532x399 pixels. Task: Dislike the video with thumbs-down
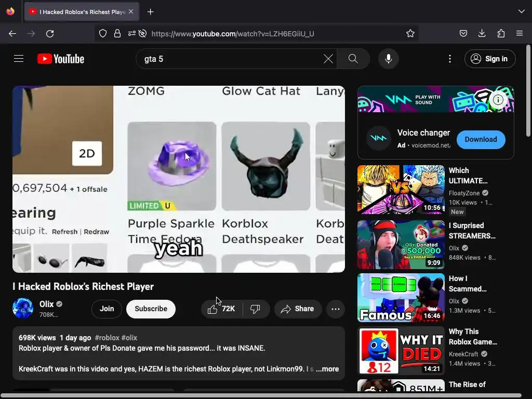[x=255, y=309]
